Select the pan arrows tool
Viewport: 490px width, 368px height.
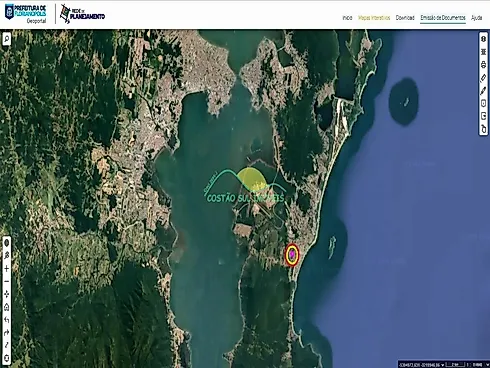(6, 294)
